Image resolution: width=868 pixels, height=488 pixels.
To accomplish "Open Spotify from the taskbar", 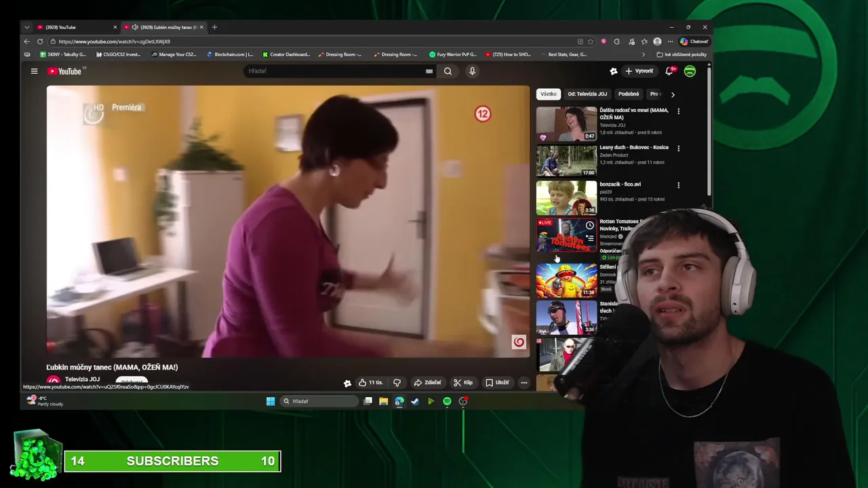I will coord(447,401).
